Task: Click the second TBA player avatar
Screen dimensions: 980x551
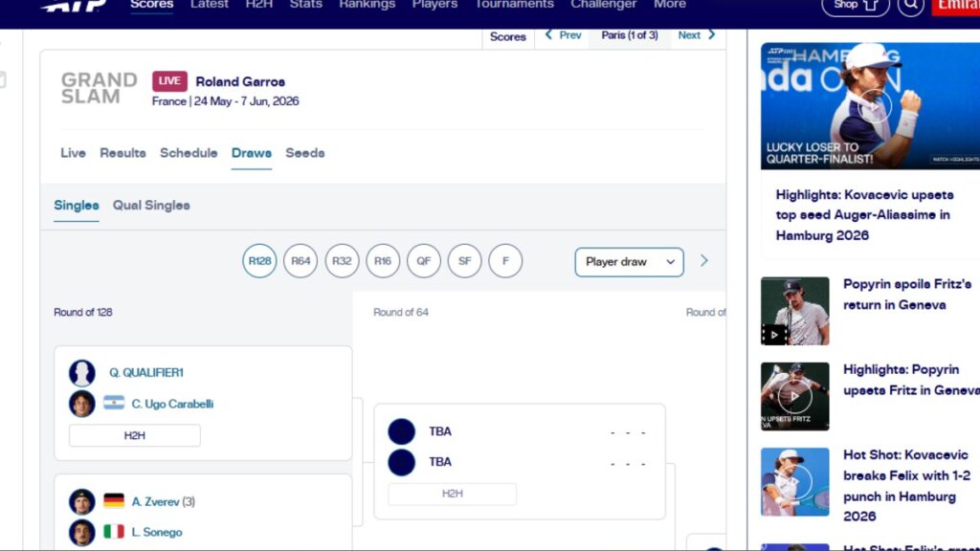Action: tap(401, 462)
